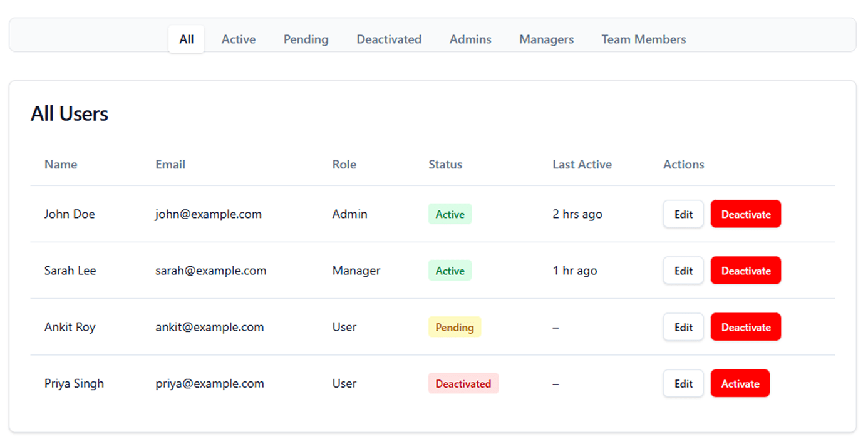
Task: Click the Status column header
Action: click(445, 165)
